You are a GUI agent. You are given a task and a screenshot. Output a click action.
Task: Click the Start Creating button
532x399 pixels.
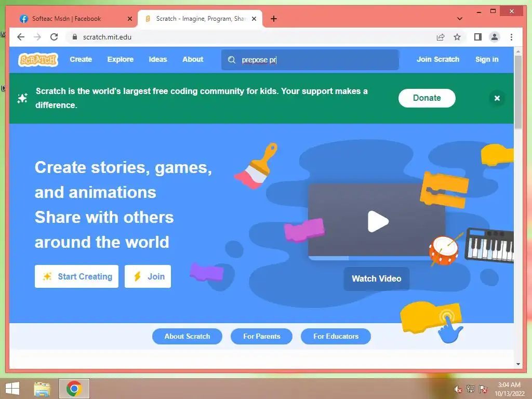coord(77,276)
